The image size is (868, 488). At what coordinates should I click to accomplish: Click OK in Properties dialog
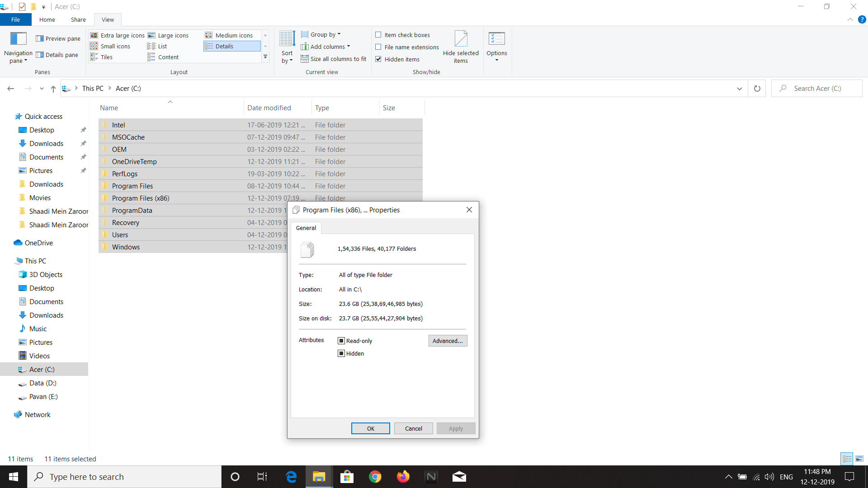(371, 428)
